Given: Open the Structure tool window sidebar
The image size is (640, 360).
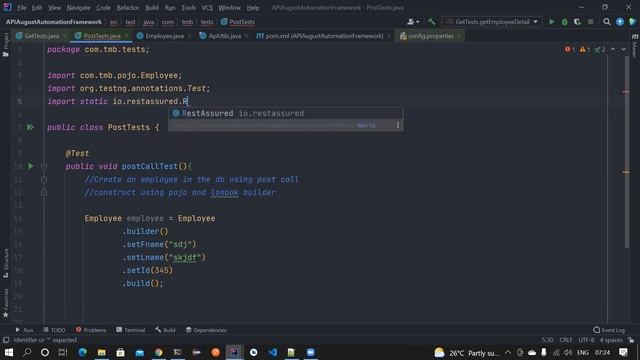Looking at the screenshot, I should (6, 263).
